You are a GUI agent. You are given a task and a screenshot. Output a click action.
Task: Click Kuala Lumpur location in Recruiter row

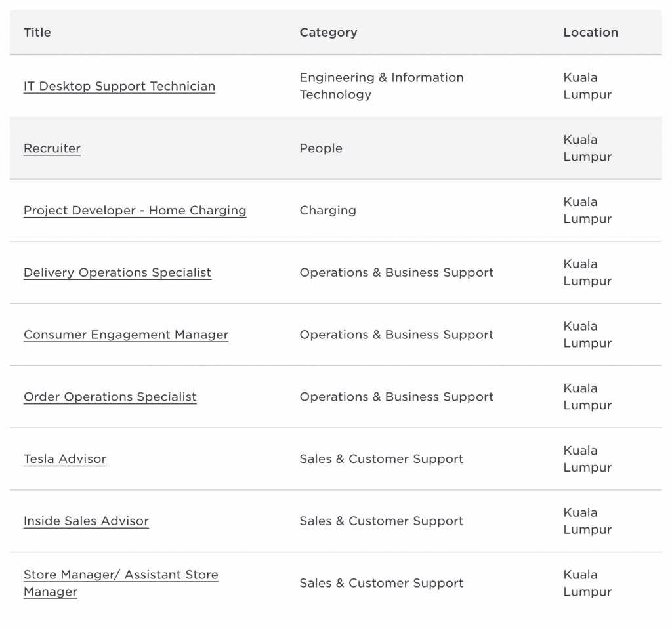(x=587, y=148)
